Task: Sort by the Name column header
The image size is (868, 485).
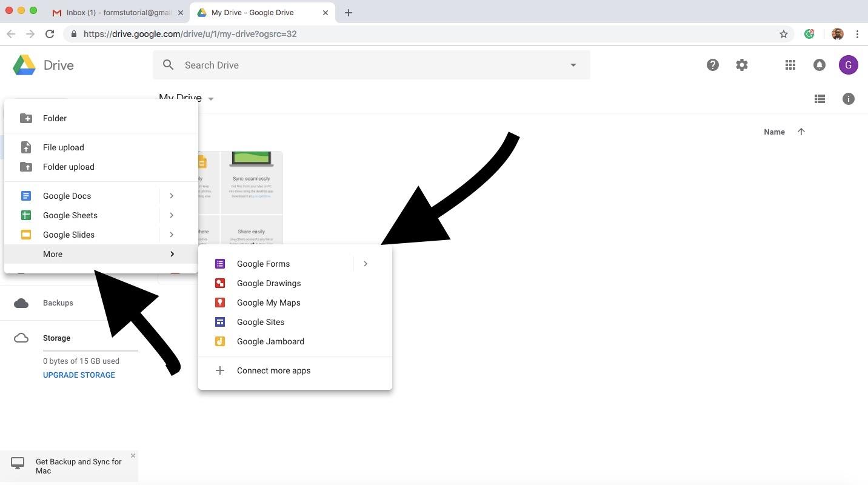Action: pyautogui.click(x=774, y=132)
